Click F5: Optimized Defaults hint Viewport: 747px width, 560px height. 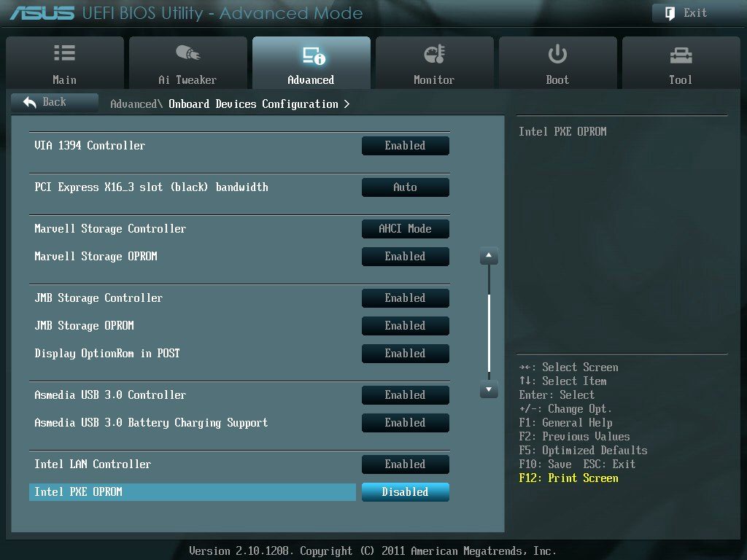click(x=583, y=451)
